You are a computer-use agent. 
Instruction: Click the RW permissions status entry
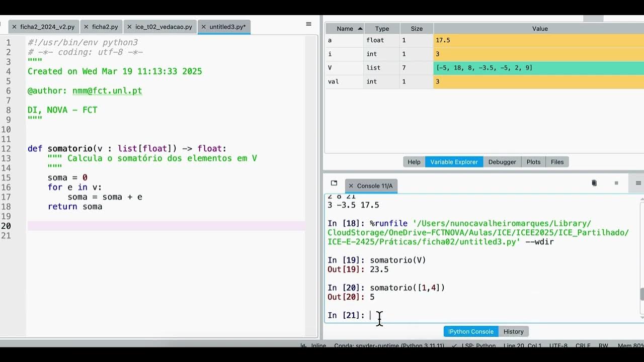(x=603, y=346)
